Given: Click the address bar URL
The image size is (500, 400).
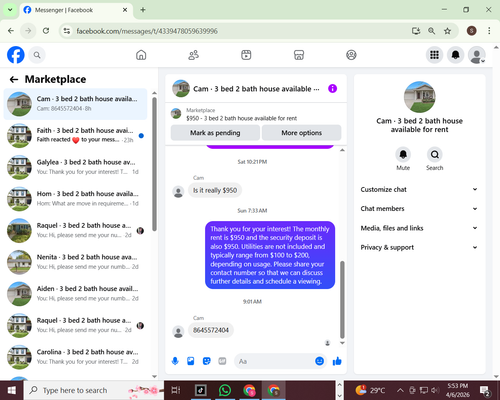Looking at the screenshot, I should [147, 31].
